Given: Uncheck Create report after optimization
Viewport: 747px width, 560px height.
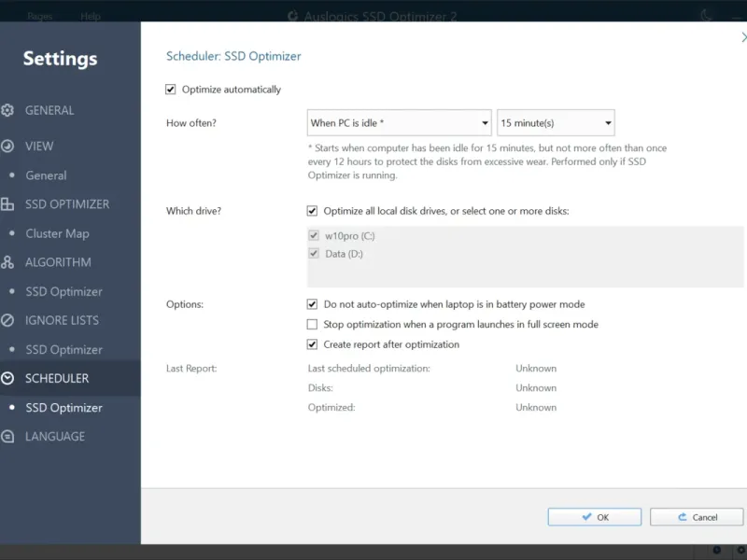Looking at the screenshot, I should point(312,344).
